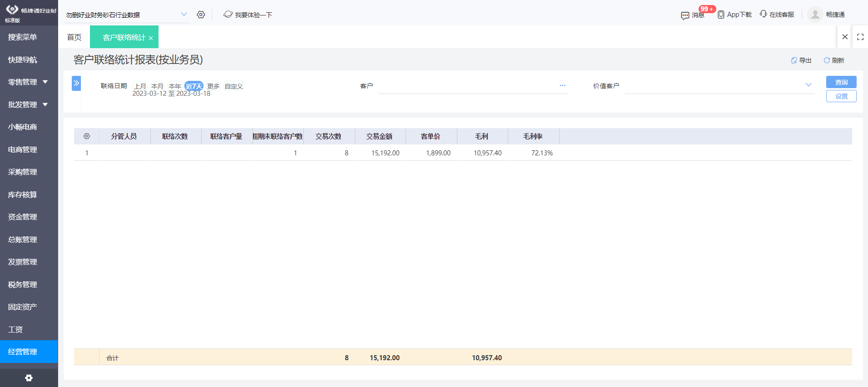Click the 99+ notification badge
The width and height of the screenshot is (868, 387).
pos(707,9)
